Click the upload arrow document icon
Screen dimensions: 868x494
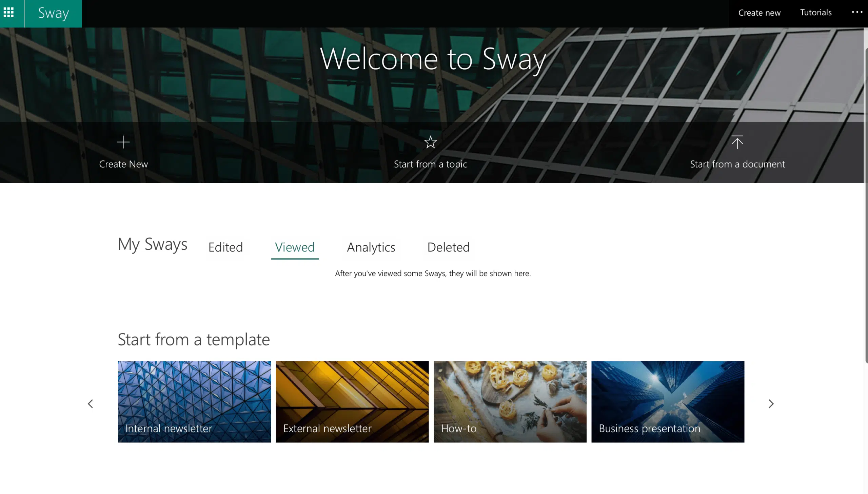click(x=737, y=142)
